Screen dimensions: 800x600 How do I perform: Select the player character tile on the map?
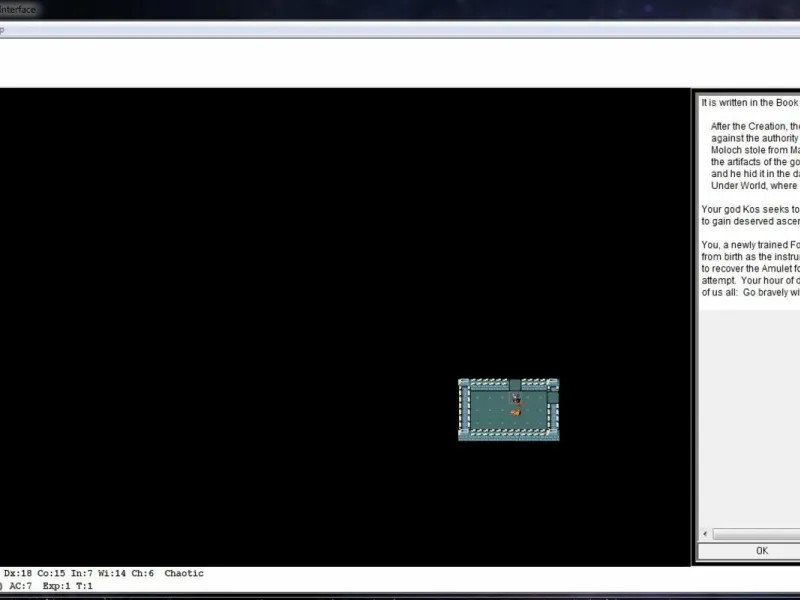pyautogui.click(x=515, y=398)
